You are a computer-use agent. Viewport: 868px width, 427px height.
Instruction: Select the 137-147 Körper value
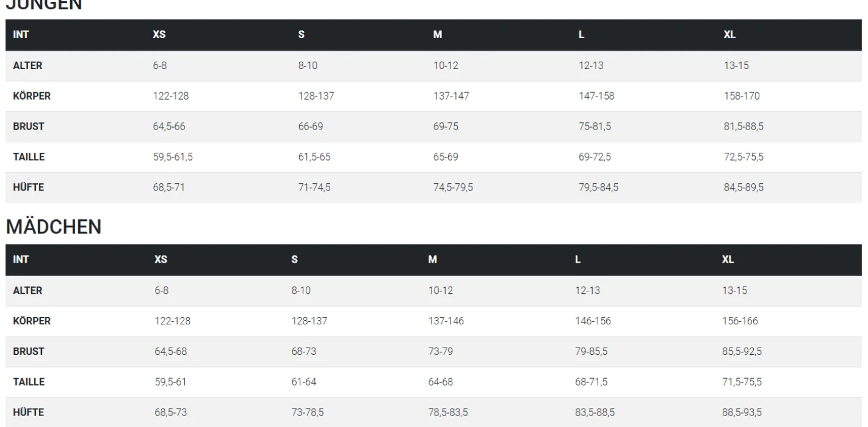[451, 96]
